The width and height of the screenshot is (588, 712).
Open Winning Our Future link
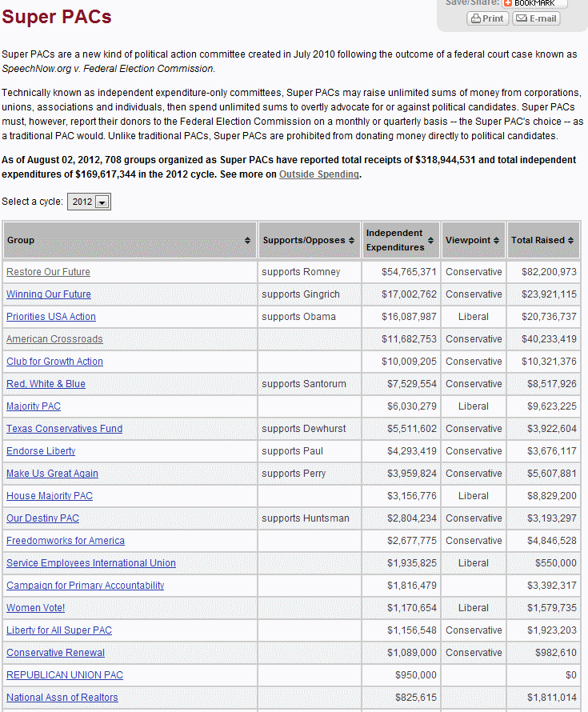click(49, 294)
